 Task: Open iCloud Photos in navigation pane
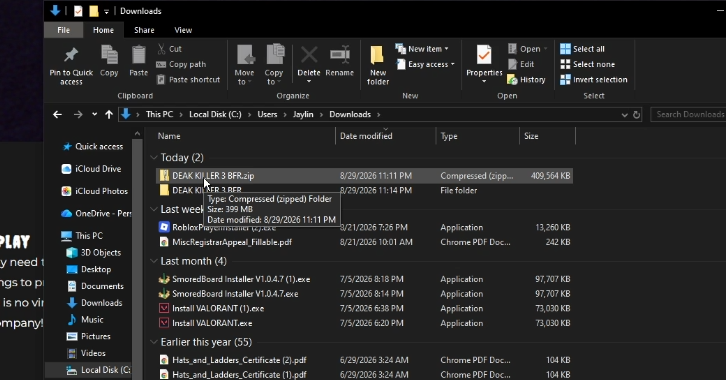pos(94,191)
